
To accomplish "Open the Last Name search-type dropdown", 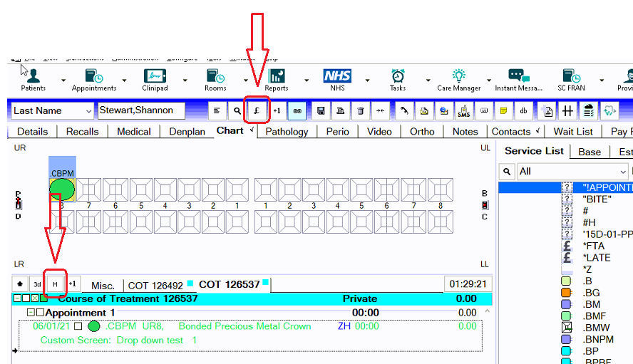I will pyautogui.click(x=88, y=111).
